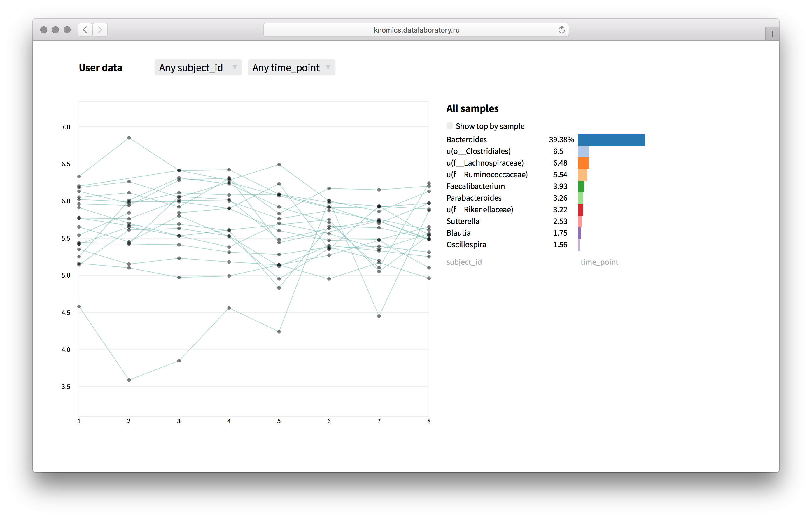Select the u(f__Lachnospiraceae) taxon label

[485, 163]
